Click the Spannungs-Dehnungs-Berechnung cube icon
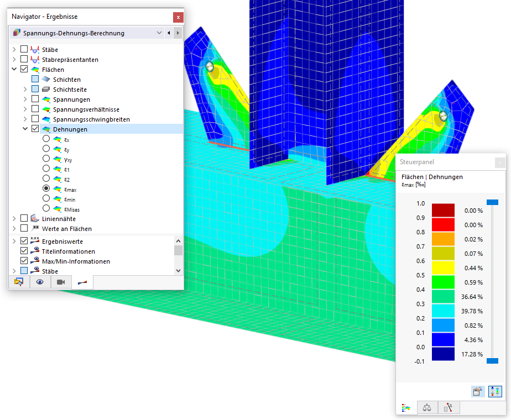The height and width of the screenshot is (420, 511). coord(16,33)
